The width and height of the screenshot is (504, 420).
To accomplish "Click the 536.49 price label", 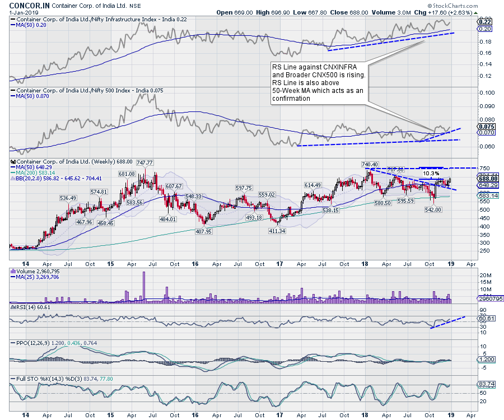I will pos(68,198).
